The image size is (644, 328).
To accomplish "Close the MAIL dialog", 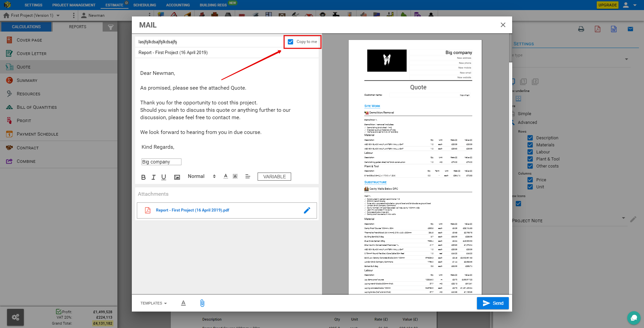I will (x=503, y=25).
